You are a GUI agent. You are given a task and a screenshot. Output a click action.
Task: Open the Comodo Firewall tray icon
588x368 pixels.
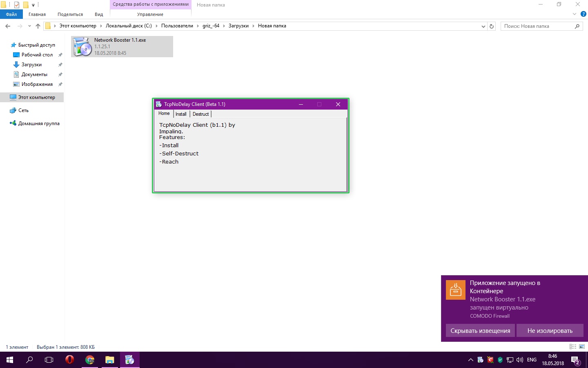490,360
